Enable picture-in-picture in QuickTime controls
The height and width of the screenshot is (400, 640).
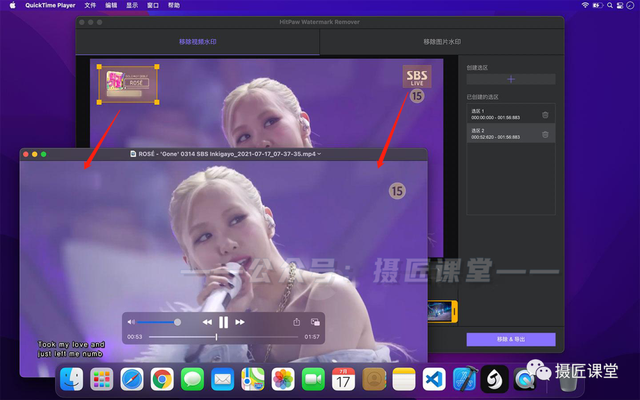point(315,322)
